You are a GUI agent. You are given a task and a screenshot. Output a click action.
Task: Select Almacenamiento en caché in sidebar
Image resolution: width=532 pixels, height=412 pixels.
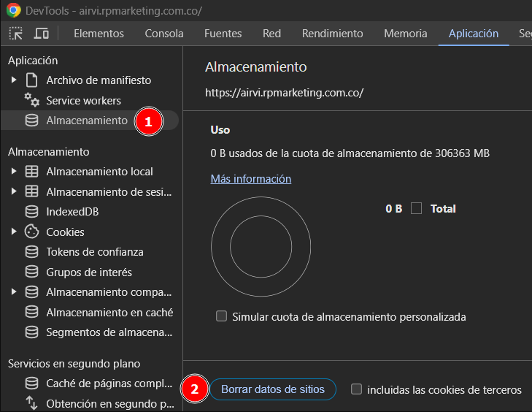(109, 312)
